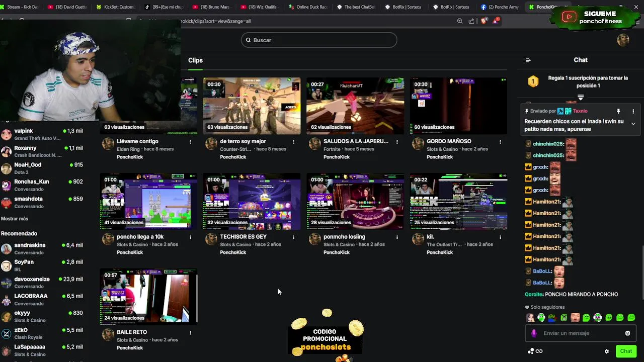The height and width of the screenshot is (362, 644).
Task: Click the purple microphone icon in chat input
Action: [x=534, y=333]
